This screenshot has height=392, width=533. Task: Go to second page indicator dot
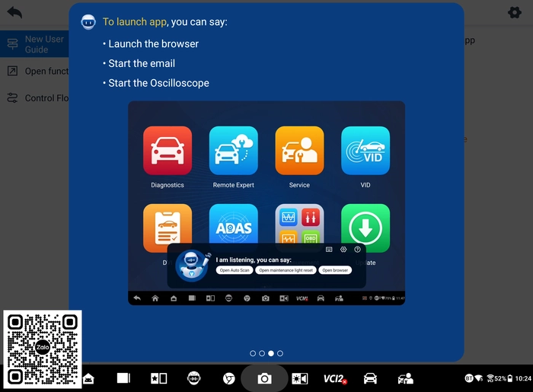(262, 353)
